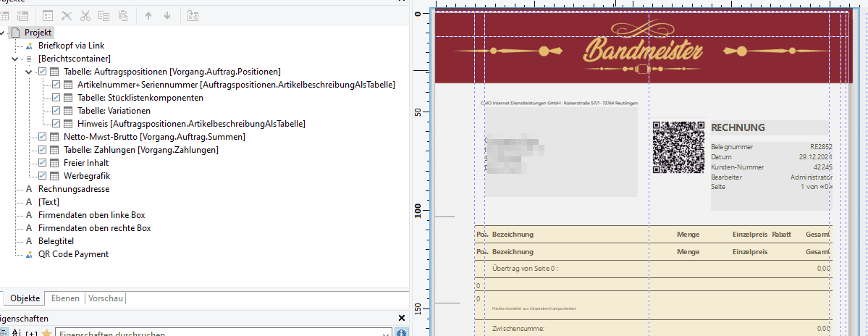Toggle checkbox for Artikelnummer+Seriennummer
The image size is (868, 336).
point(56,85)
